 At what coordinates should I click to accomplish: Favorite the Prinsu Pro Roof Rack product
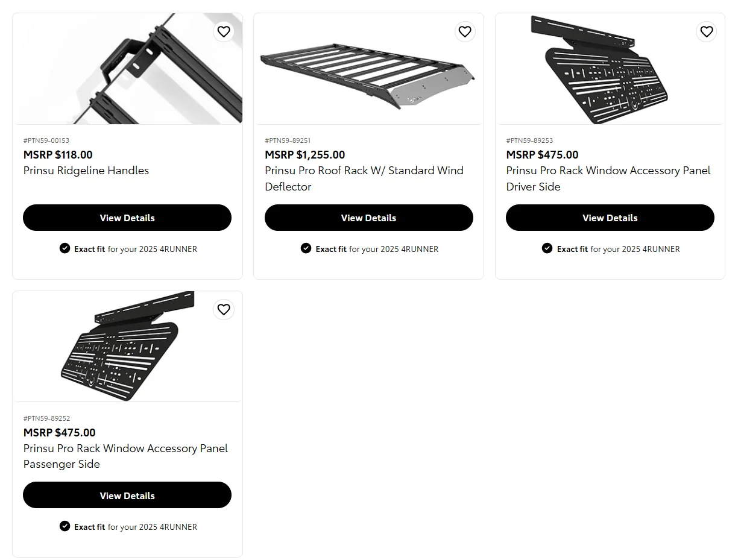[465, 31]
